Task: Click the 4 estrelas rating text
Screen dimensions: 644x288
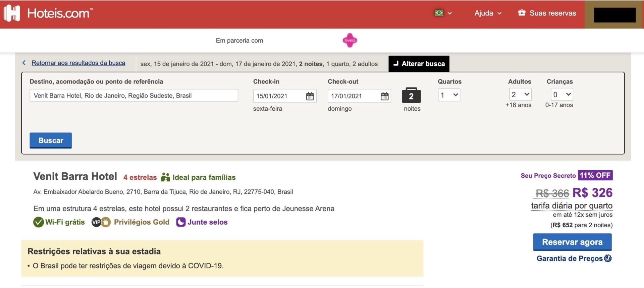Action: 140,177
